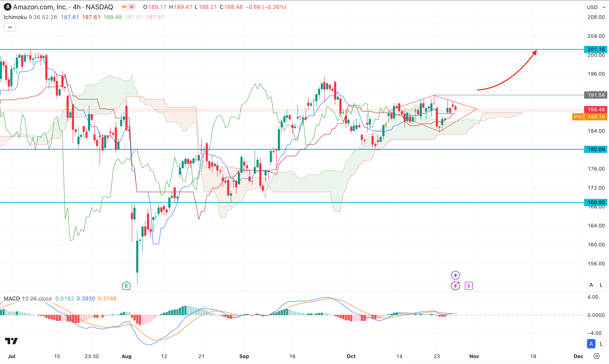This screenshot has height=364, width=609.
Task: Open chart settings gear icon at bottom right
Action: click(596, 356)
